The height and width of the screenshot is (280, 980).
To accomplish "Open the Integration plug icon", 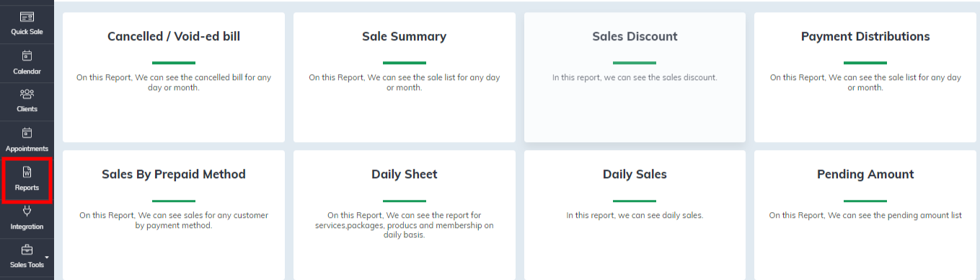I will point(27,211).
